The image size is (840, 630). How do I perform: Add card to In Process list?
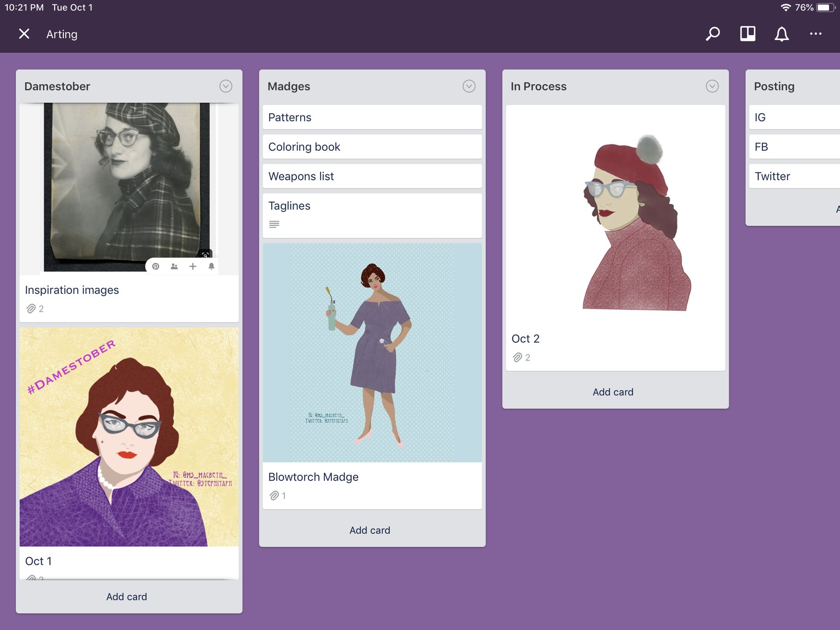point(613,392)
